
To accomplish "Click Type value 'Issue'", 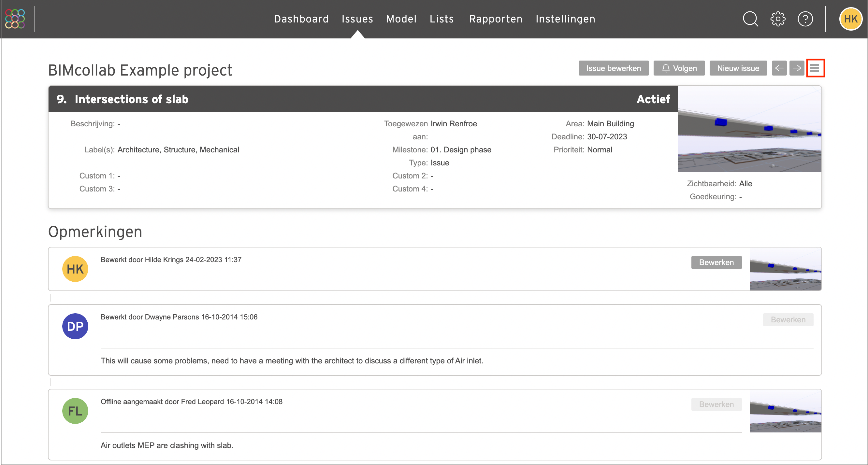I will coord(440,163).
